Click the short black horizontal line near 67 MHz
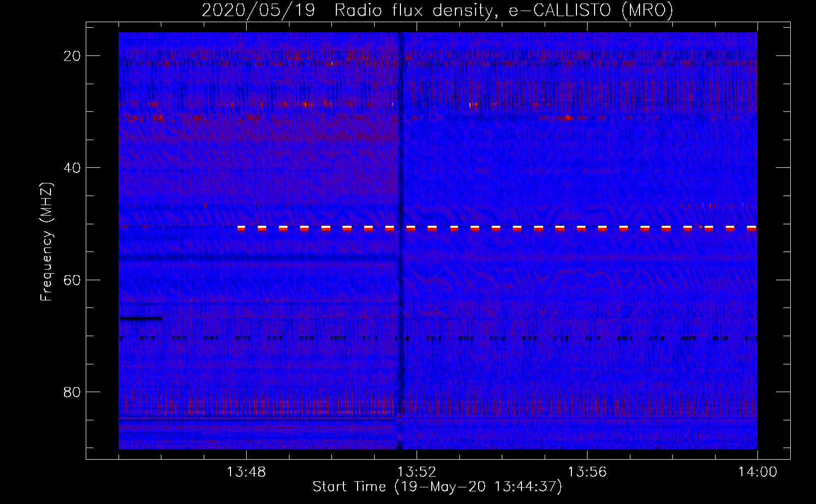 [141, 318]
